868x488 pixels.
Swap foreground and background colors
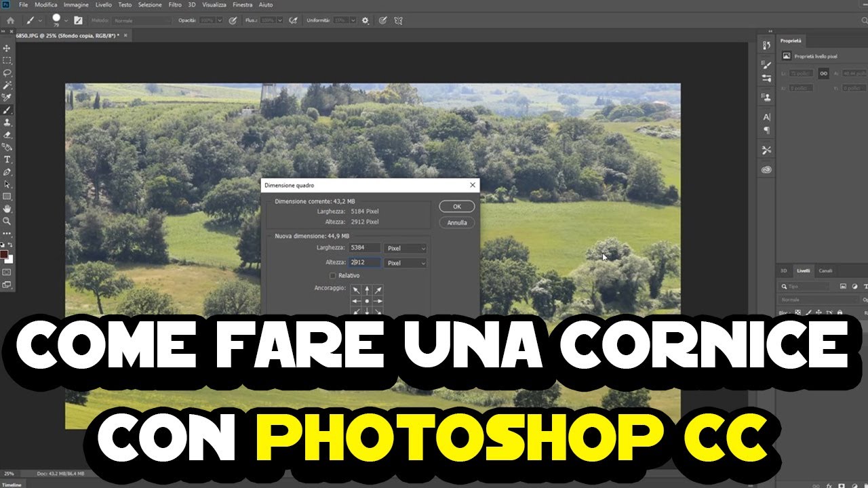click(x=10, y=245)
